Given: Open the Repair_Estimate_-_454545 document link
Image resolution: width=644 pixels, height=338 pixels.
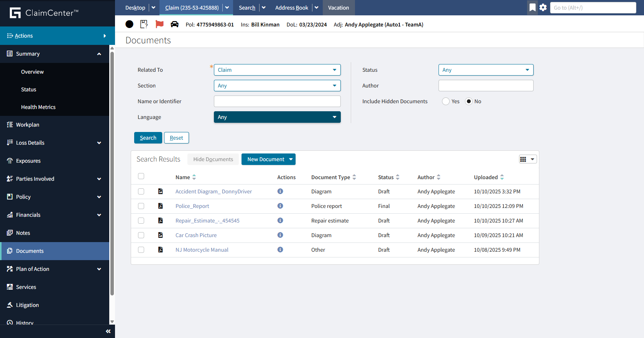Looking at the screenshot, I should [207, 221].
